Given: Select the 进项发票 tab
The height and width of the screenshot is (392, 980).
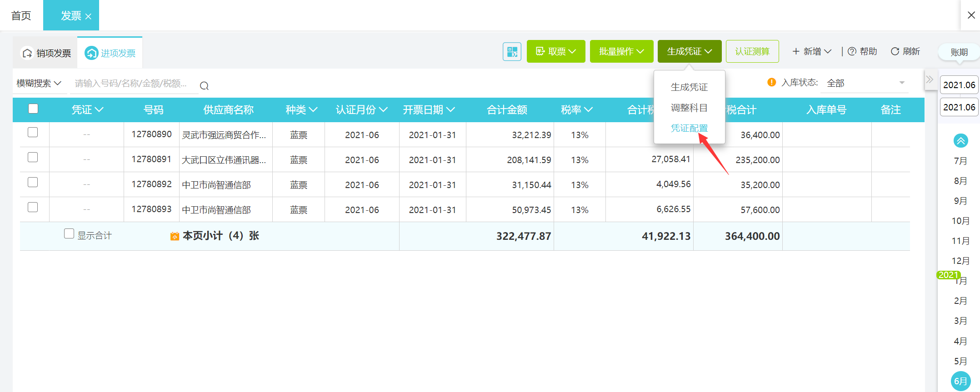Looking at the screenshot, I should [110, 53].
